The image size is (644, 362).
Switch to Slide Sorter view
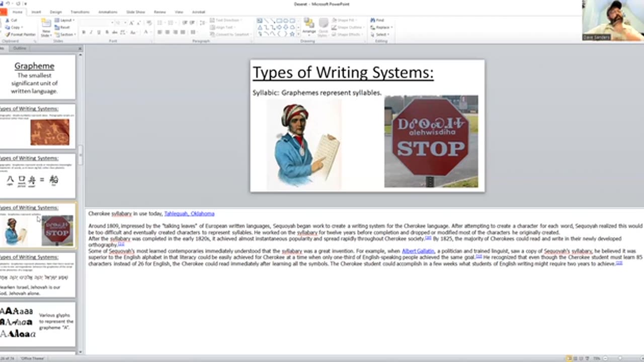point(575,358)
